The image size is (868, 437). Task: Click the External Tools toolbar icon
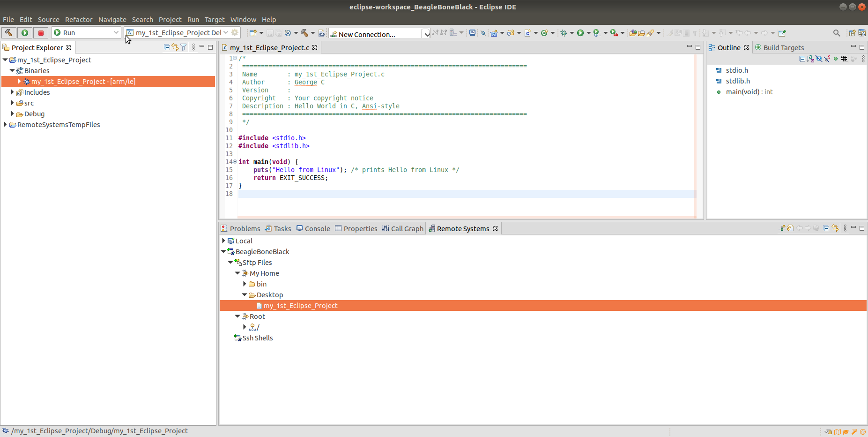point(614,33)
